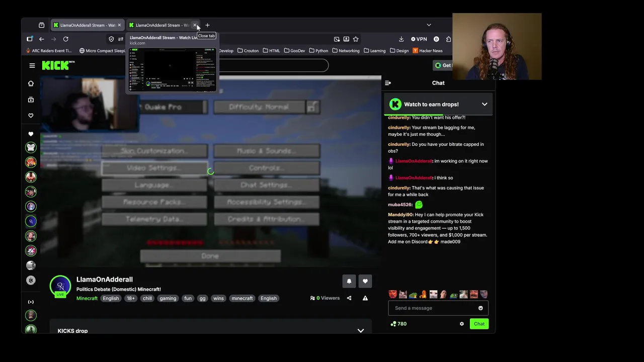
Task: Open the Learning bookmarks folder
Action: pos(374,51)
